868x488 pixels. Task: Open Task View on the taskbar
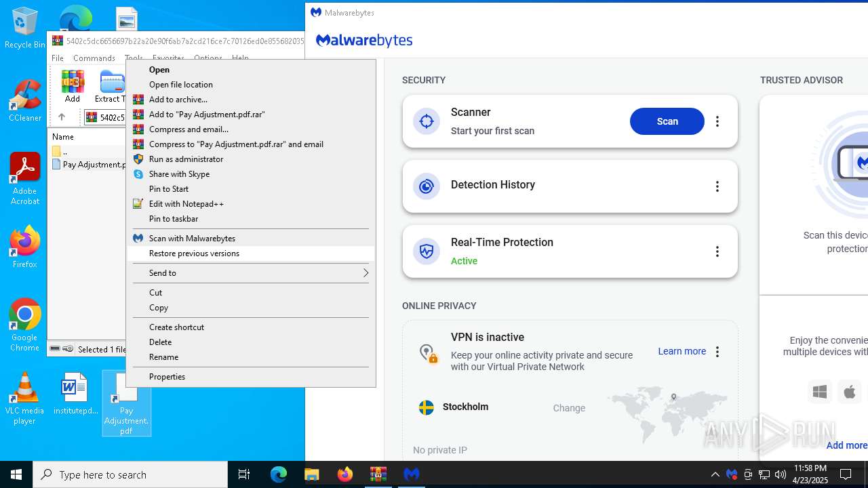pyautogui.click(x=244, y=474)
